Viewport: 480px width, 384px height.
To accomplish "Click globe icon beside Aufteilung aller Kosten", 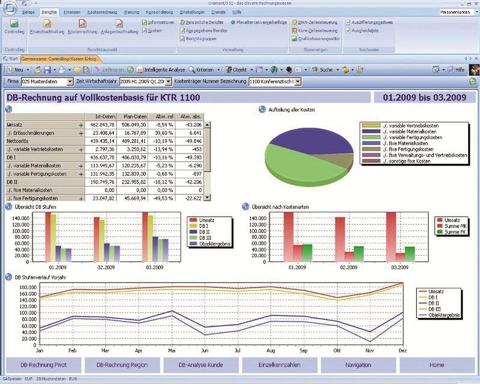I will click(x=263, y=109).
